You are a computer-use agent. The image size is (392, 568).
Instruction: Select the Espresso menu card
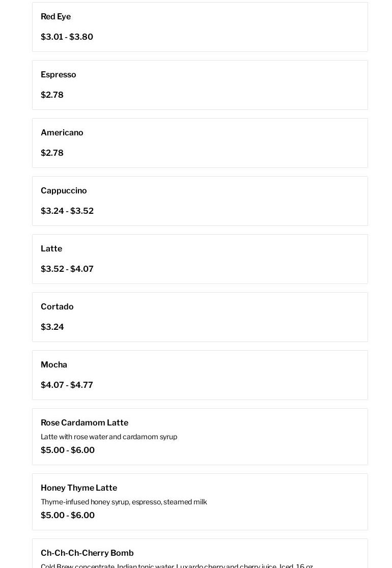click(x=200, y=85)
